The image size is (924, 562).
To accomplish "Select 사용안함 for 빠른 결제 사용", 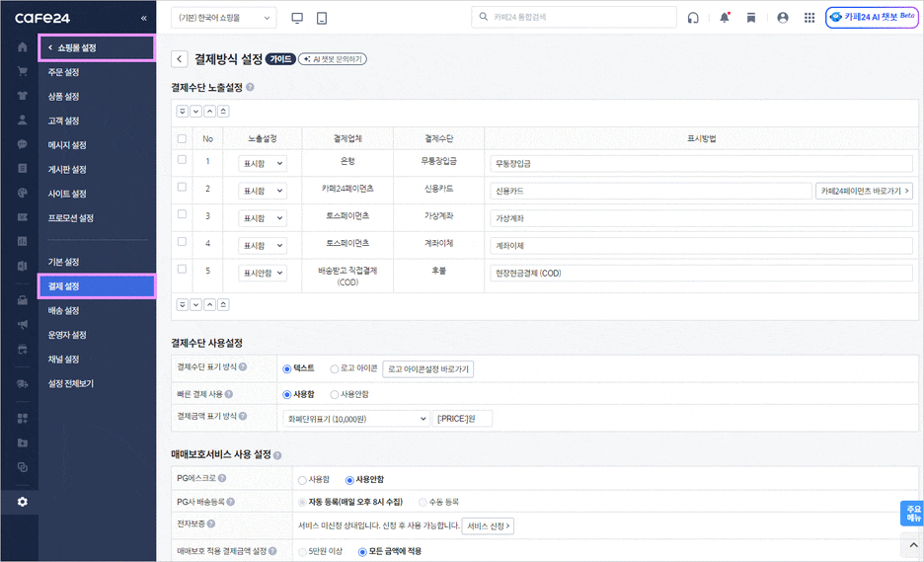I will point(334,394).
